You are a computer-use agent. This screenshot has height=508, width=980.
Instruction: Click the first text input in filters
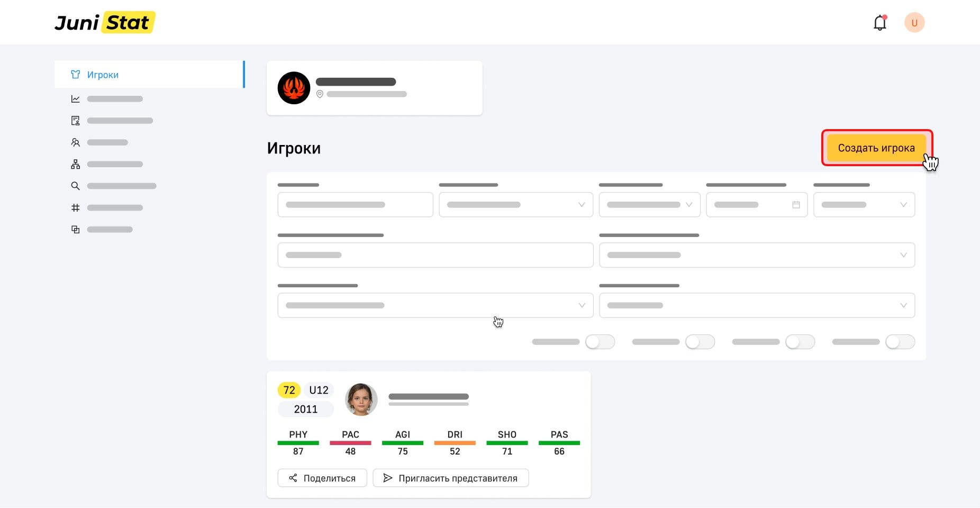point(355,205)
